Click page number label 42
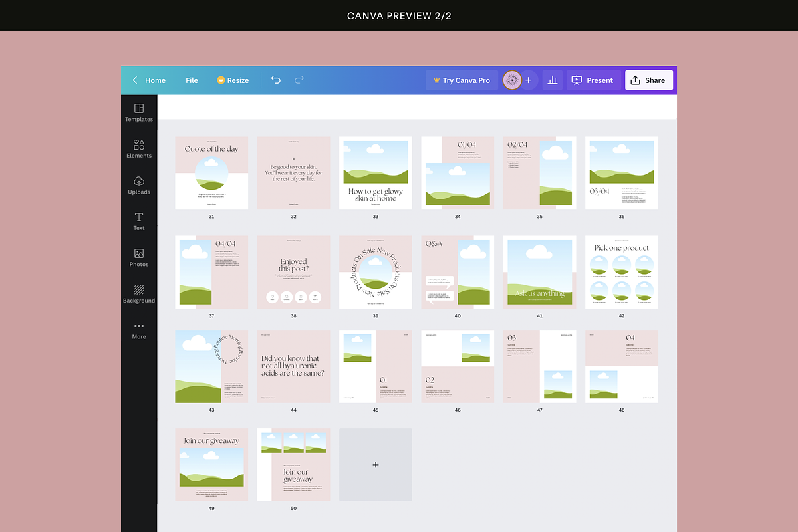Viewport: 798px width, 532px height. 622,316
